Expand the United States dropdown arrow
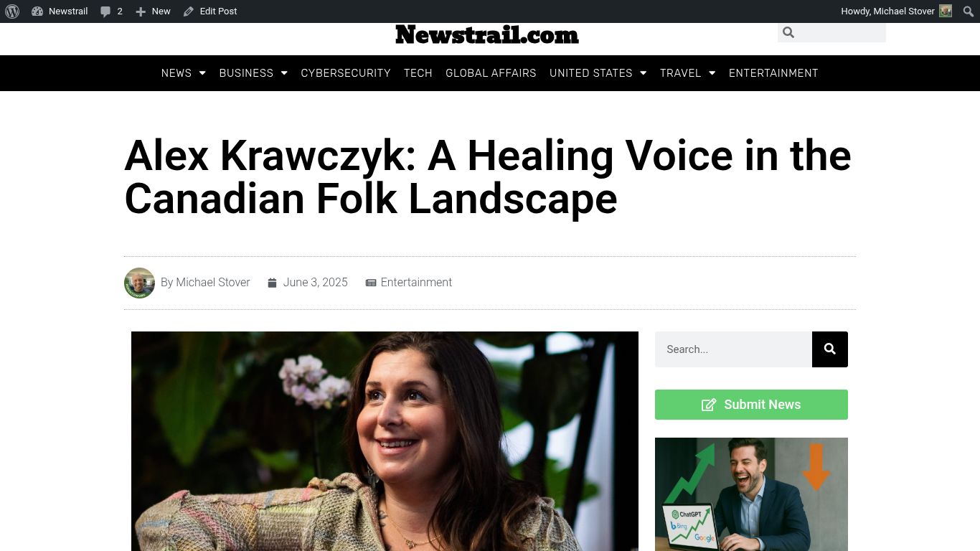980x551 pixels. coord(643,73)
